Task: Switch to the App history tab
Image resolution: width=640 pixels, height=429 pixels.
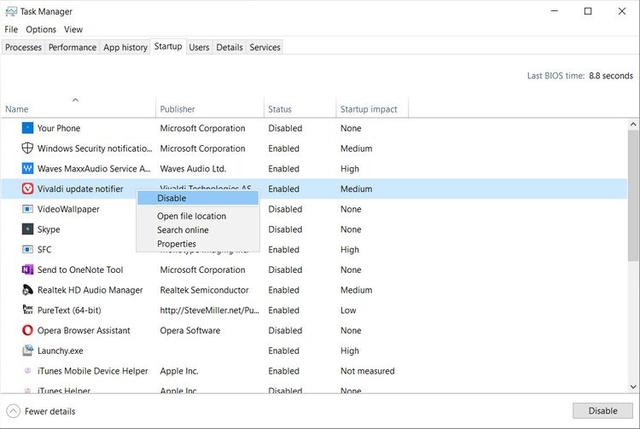Action: tap(125, 47)
